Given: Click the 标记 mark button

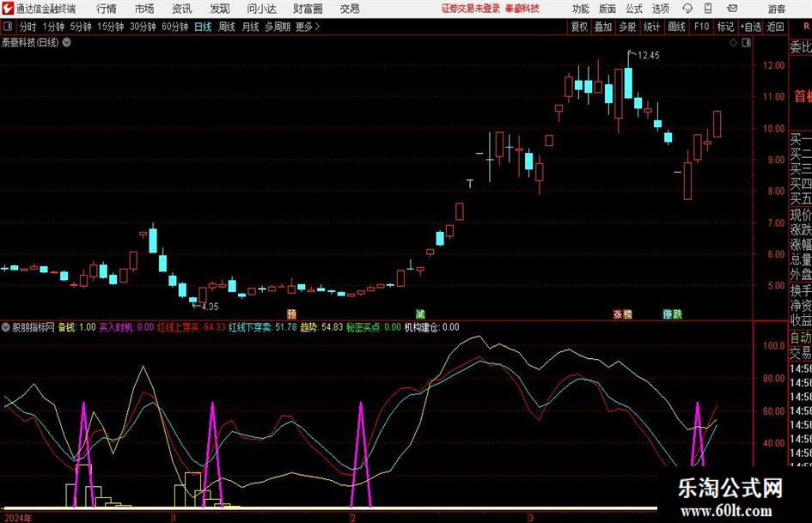Looking at the screenshot, I should click(725, 27).
